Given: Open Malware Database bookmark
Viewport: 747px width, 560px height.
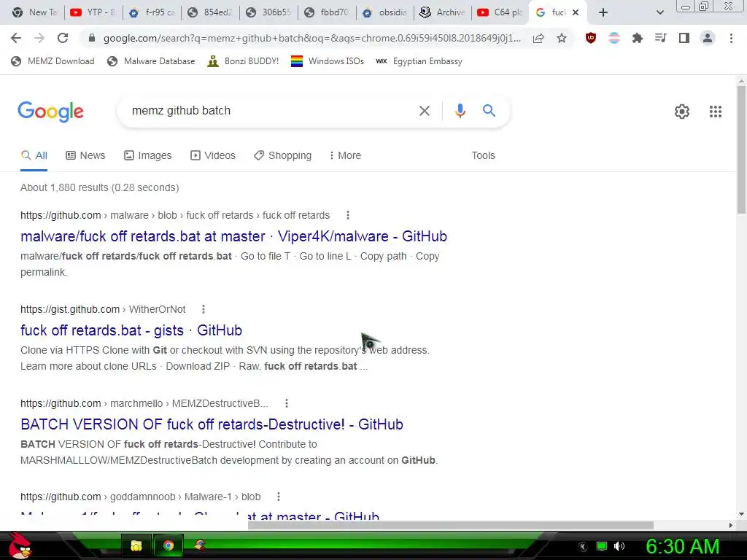Looking at the screenshot, I should pyautogui.click(x=151, y=61).
